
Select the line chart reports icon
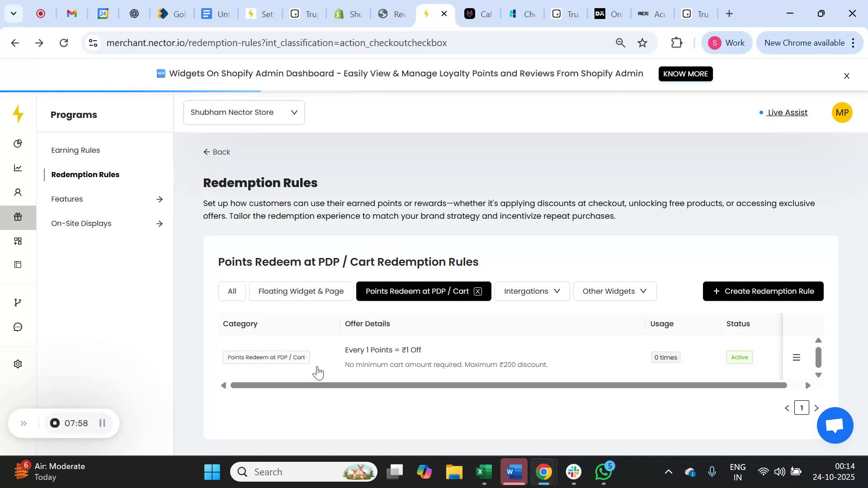point(18,168)
